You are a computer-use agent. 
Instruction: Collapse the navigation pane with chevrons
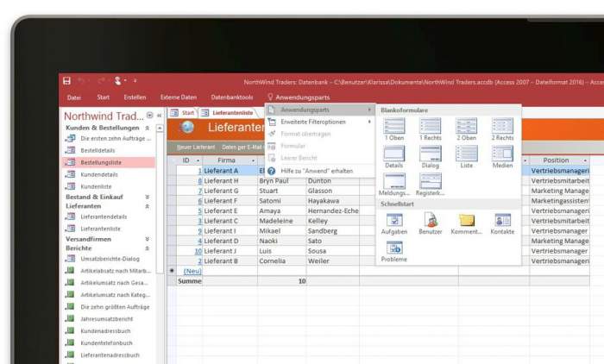click(x=159, y=116)
